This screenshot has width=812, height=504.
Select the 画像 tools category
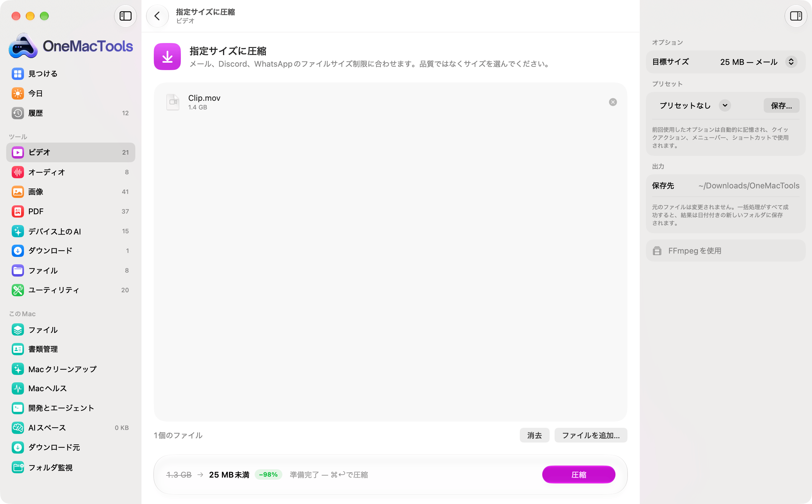[x=70, y=192]
